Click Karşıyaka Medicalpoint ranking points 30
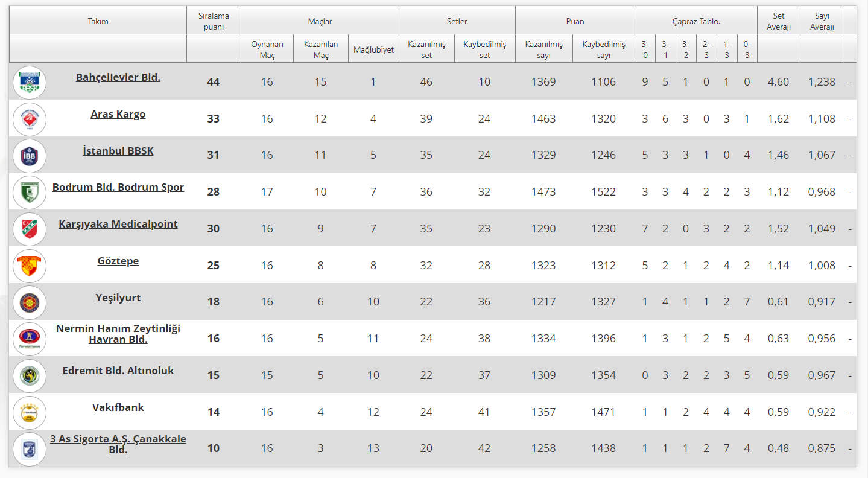This screenshot has width=868, height=478. coord(214,229)
